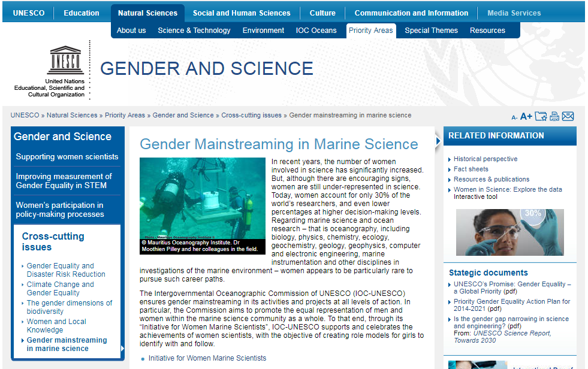Click the GENDER AND SCIENCE page banner title
Screen dimensions: 588x369
tap(207, 68)
